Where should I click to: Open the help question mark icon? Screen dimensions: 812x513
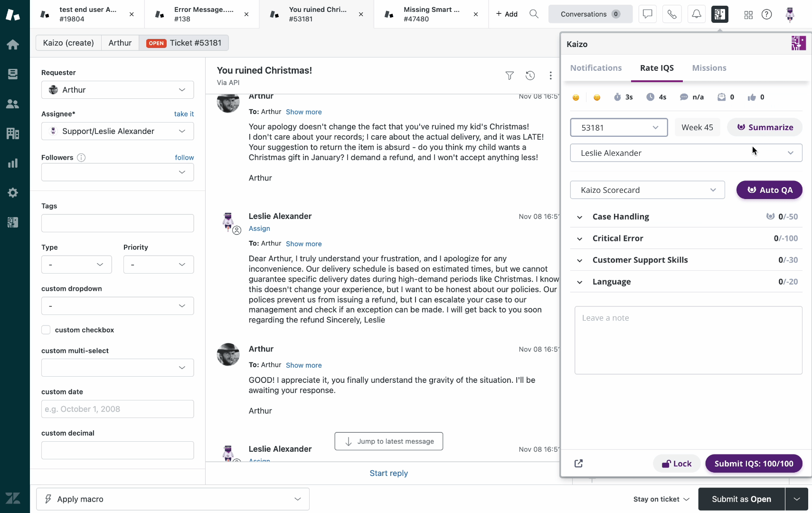pyautogui.click(x=766, y=14)
